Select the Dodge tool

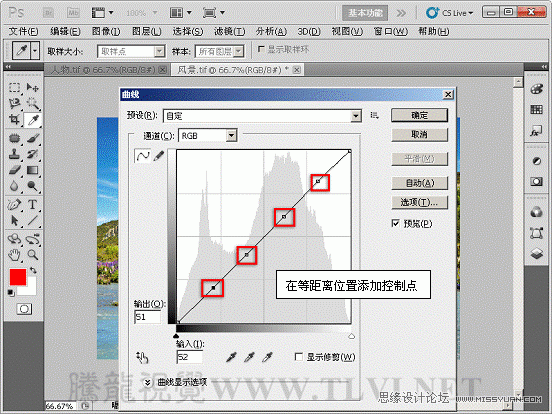click(33, 186)
